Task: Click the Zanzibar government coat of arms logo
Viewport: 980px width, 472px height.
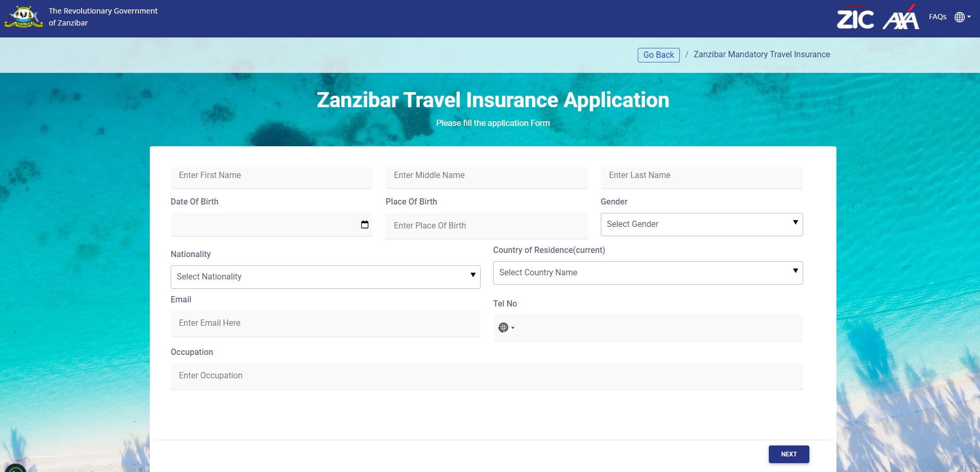Action: pyautogui.click(x=23, y=17)
